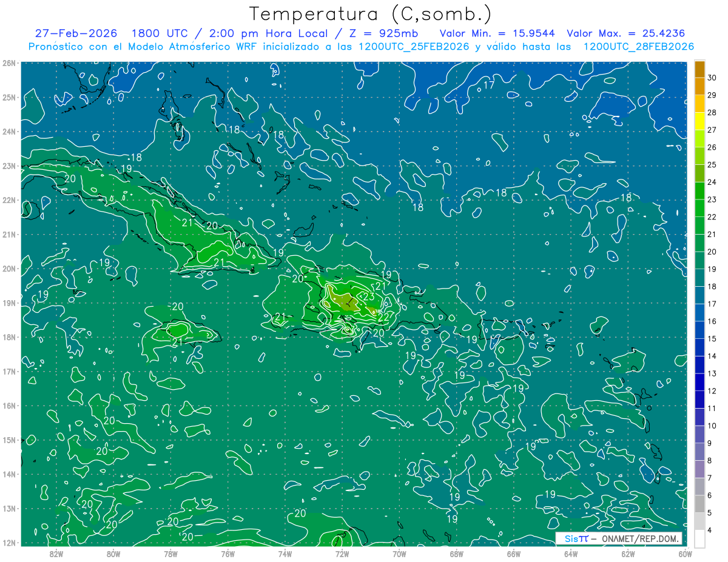The height and width of the screenshot is (562, 728).
Task: Click the 82W longitude axis label
Action: point(56,553)
